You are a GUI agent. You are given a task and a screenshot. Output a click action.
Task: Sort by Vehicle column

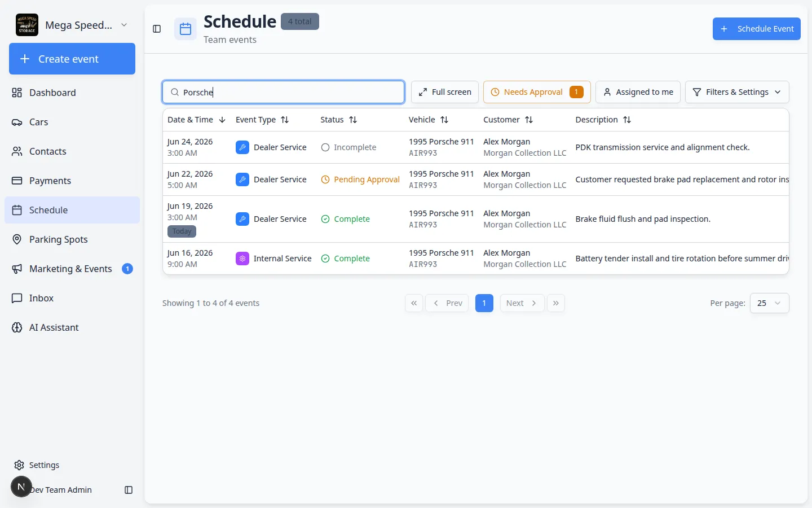(x=429, y=120)
